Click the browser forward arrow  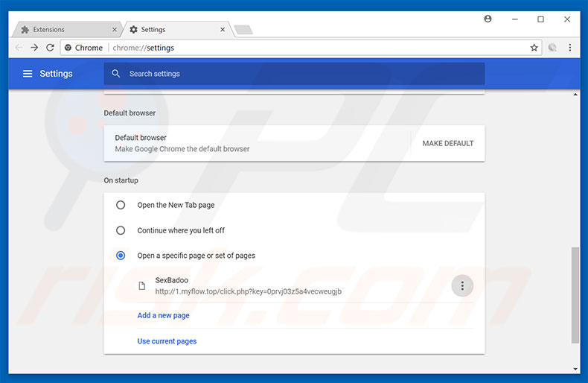pyautogui.click(x=34, y=48)
